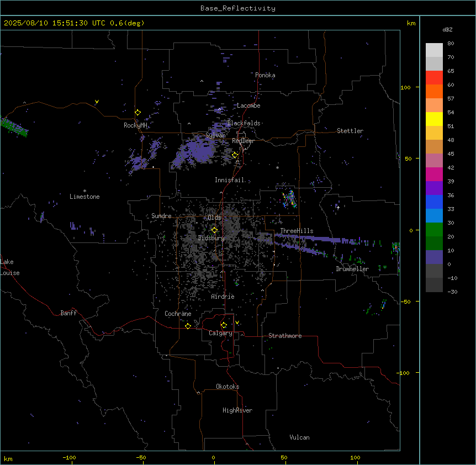
Task: Pick the magenta 39-42 dBZ legend swatch
Action: click(434, 174)
